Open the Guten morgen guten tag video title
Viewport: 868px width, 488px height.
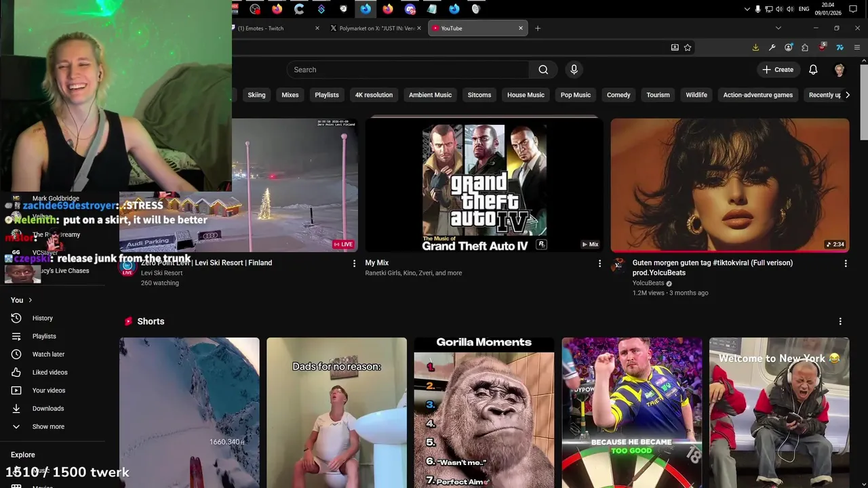click(713, 268)
